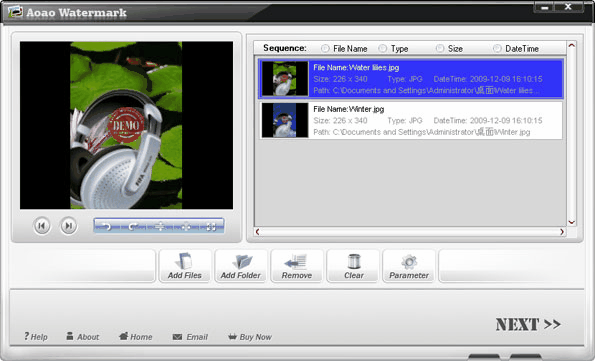Image resolution: width=595 pixels, height=361 pixels.
Task: Select the Type sequence radio button
Action: pos(383,49)
